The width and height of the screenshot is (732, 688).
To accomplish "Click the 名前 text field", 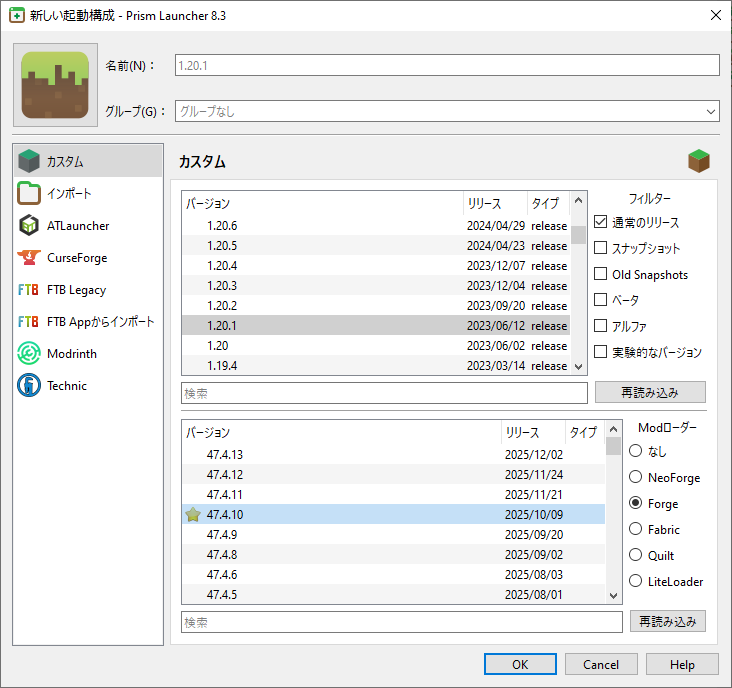I will pyautogui.click(x=446, y=65).
